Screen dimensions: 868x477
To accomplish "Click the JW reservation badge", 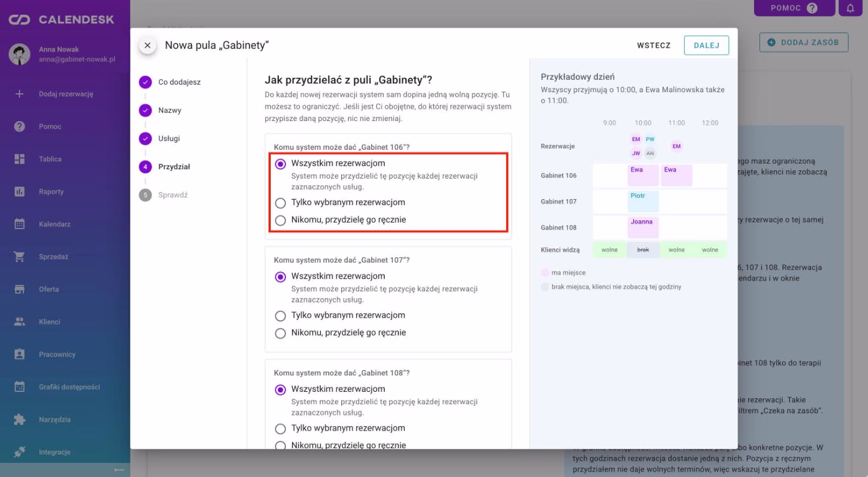I will (x=636, y=153).
